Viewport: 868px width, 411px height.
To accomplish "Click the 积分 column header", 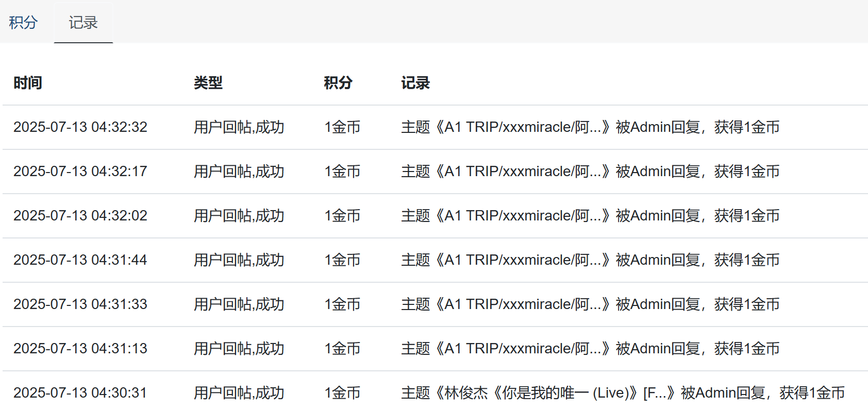I will click(x=338, y=82).
